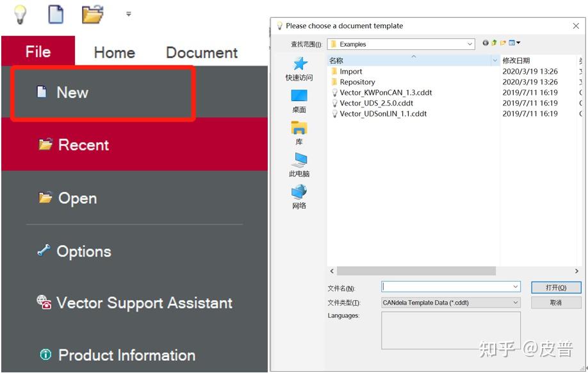Viewport: 588px width, 373px height.
Task: Click the right scroll arrow of file list
Action: point(576,271)
